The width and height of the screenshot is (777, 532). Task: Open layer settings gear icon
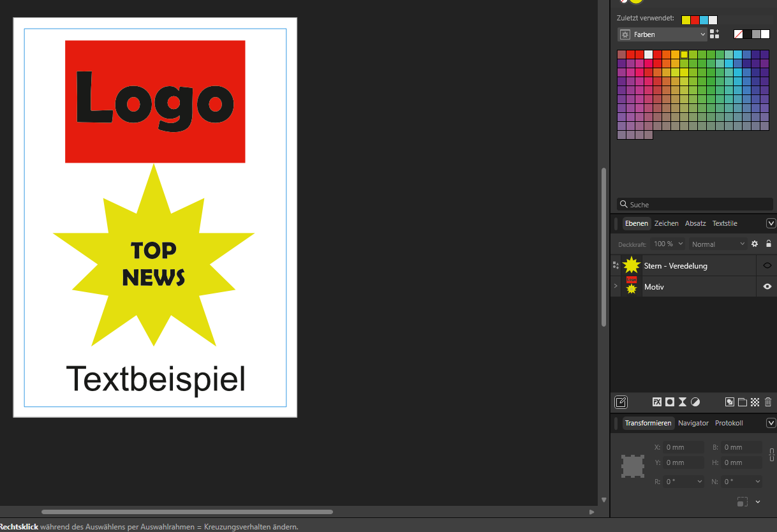(x=755, y=244)
